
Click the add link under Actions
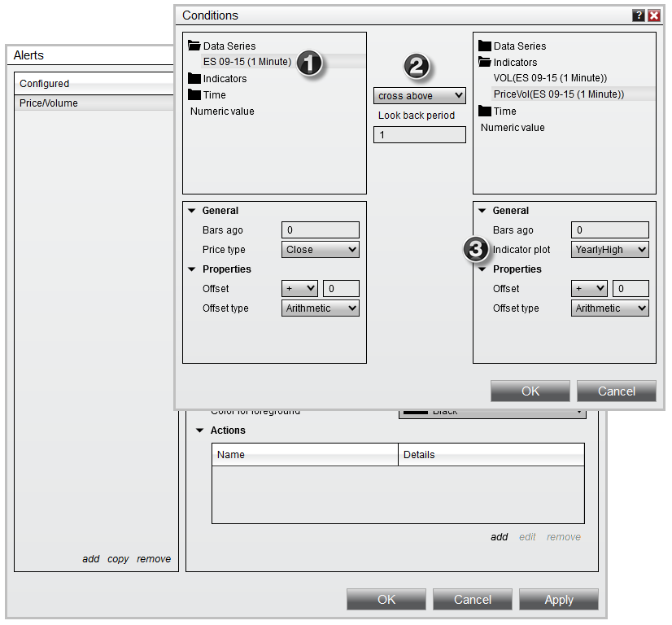(x=499, y=537)
